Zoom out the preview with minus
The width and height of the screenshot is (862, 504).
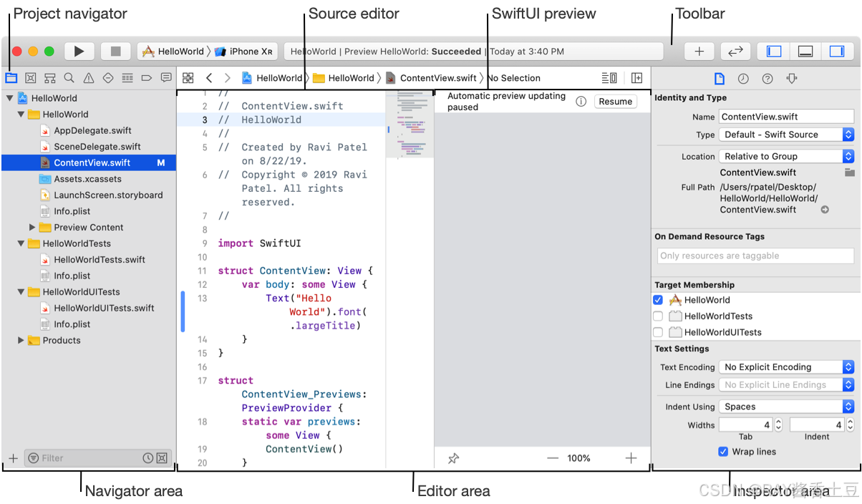click(553, 458)
